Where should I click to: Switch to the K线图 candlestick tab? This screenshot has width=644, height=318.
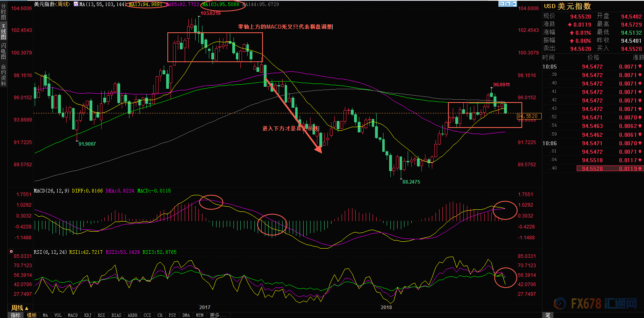[x=3, y=31]
